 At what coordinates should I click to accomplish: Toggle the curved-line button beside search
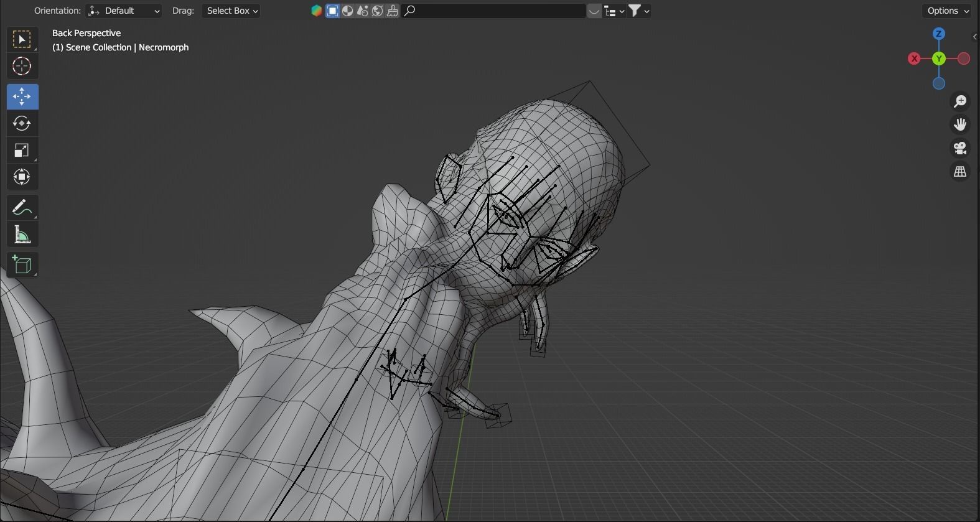(x=594, y=11)
